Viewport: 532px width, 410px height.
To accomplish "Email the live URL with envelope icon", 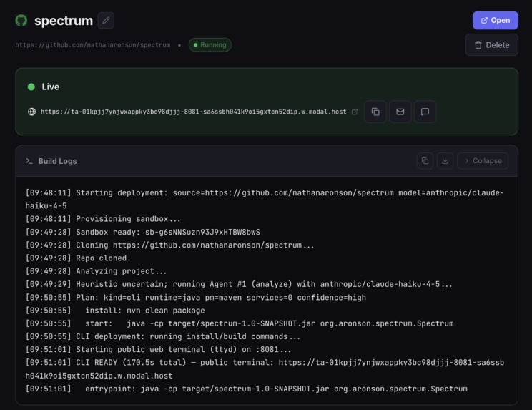I will (x=400, y=112).
